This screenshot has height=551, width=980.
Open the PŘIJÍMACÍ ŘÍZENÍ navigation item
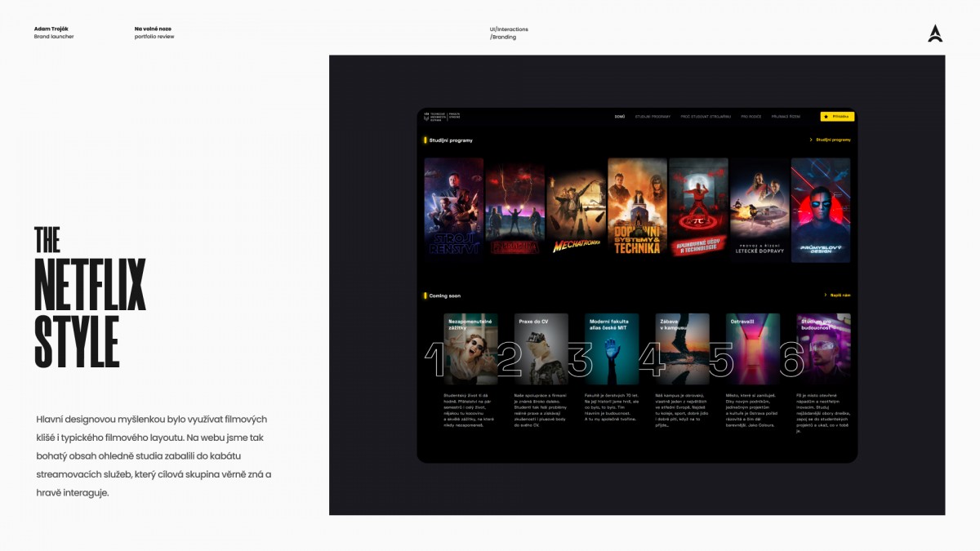click(x=786, y=117)
